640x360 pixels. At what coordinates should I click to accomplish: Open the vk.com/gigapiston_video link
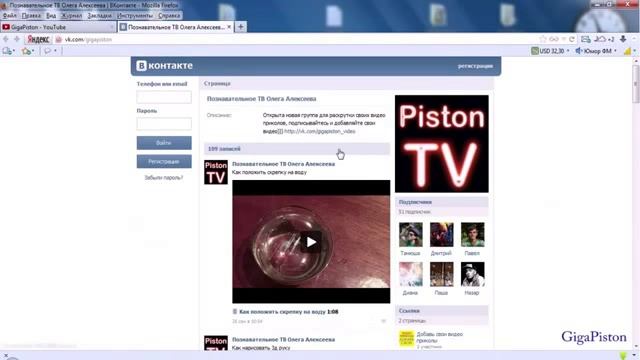(320, 131)
